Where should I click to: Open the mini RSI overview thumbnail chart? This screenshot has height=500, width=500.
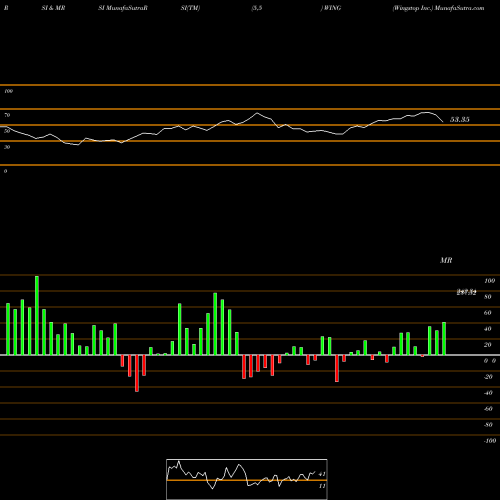[247, 479]
